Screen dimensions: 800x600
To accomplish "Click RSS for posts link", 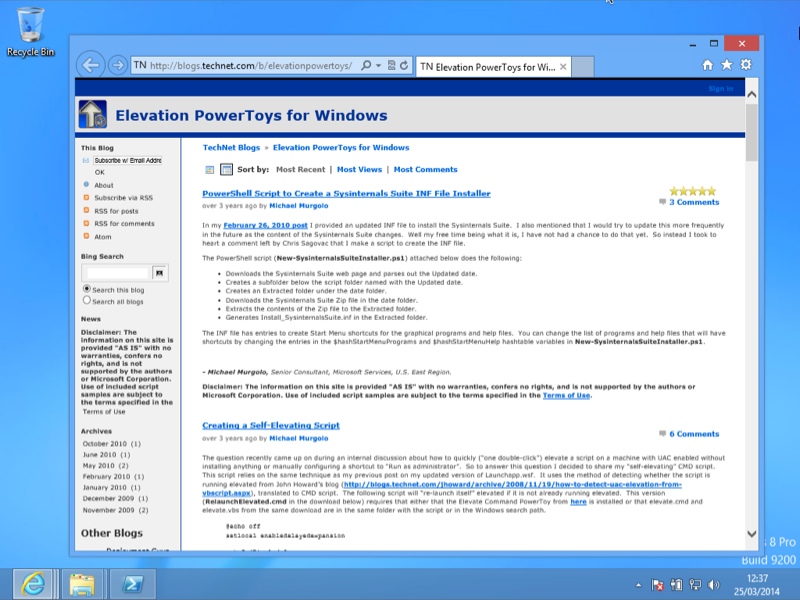I will pyautogui.click(x=116, y=211).
